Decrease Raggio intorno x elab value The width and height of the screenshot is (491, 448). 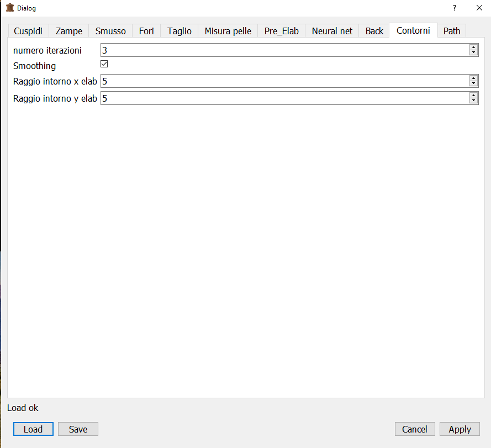(473, 84)
